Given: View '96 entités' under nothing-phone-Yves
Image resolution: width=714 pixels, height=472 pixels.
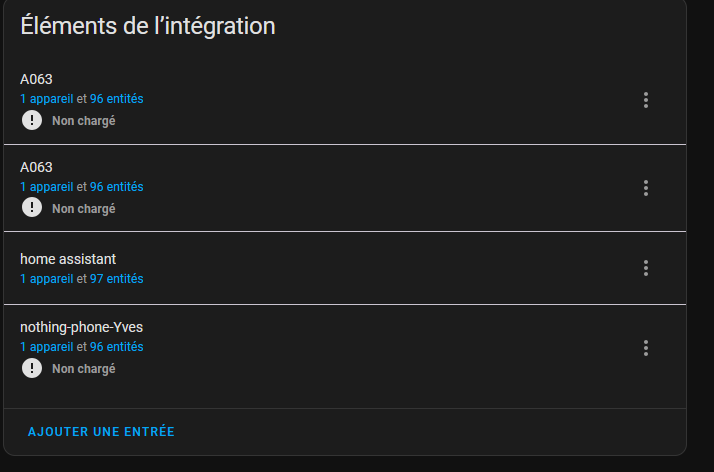Looking at the screenshot, I should (x=117, y=347).
